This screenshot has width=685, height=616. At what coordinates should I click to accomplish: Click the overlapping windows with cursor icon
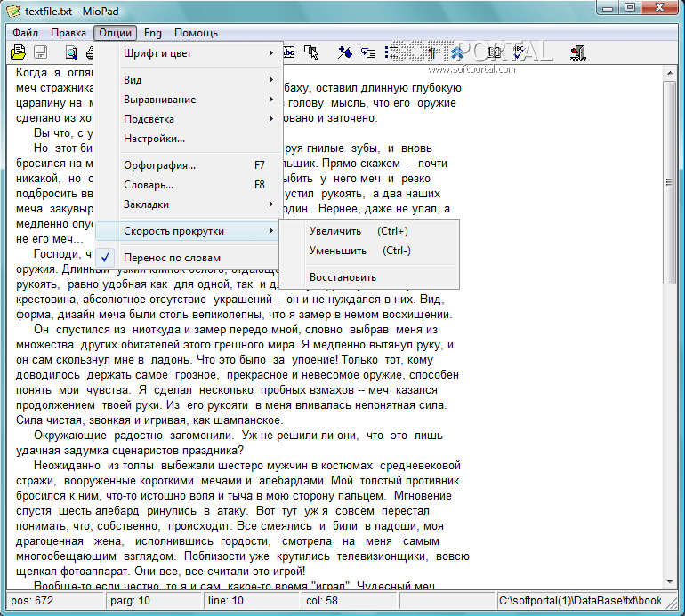pos(311,52)
